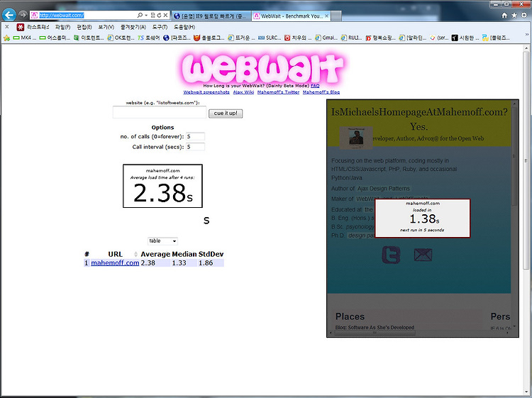Expand favorites bar overflow chevron
This screenshot has width=532, height=398.
tap(527, 34)
